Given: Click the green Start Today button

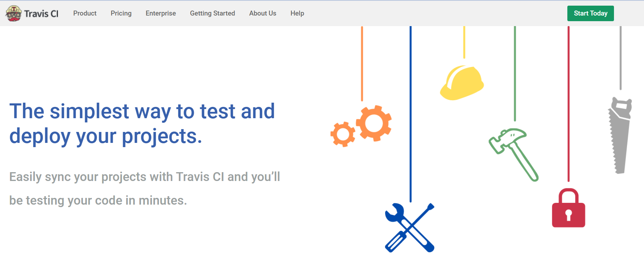Looking at the screenshot, I should 591,13.
